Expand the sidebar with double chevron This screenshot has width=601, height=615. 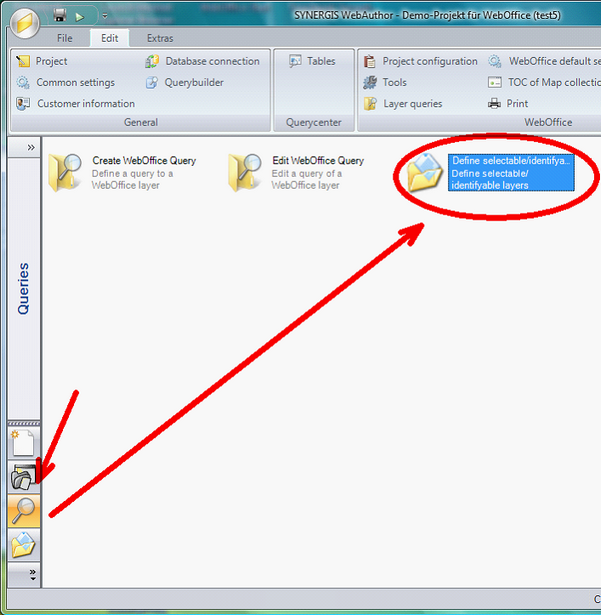pos(31,147)
